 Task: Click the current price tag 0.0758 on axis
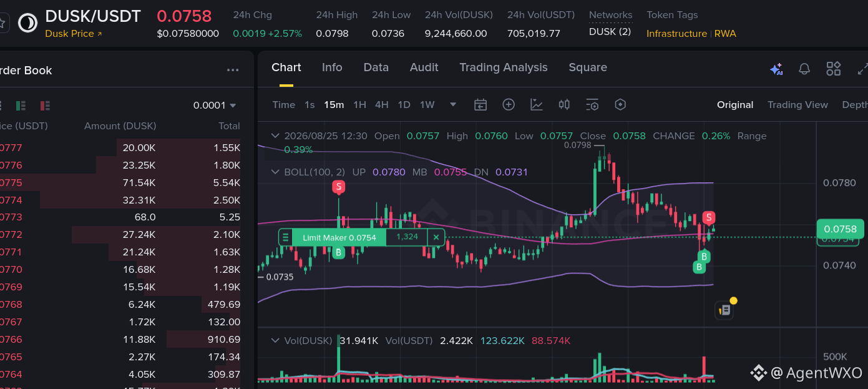pos(840,230)
